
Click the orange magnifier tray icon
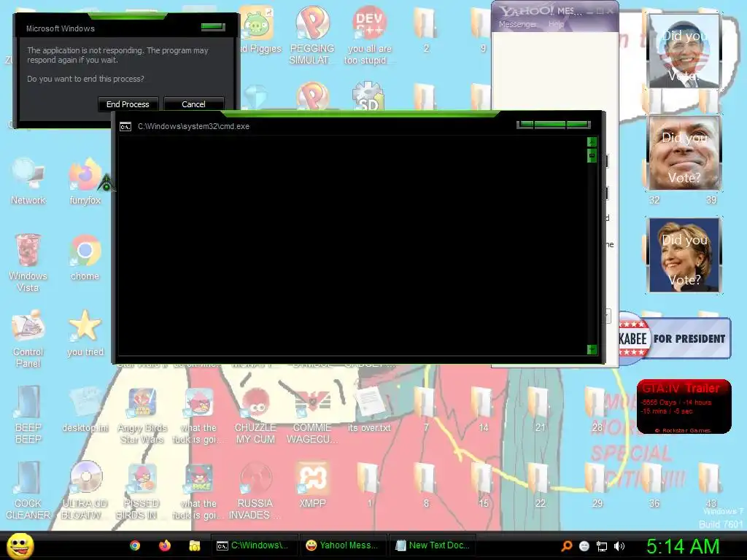566,546
